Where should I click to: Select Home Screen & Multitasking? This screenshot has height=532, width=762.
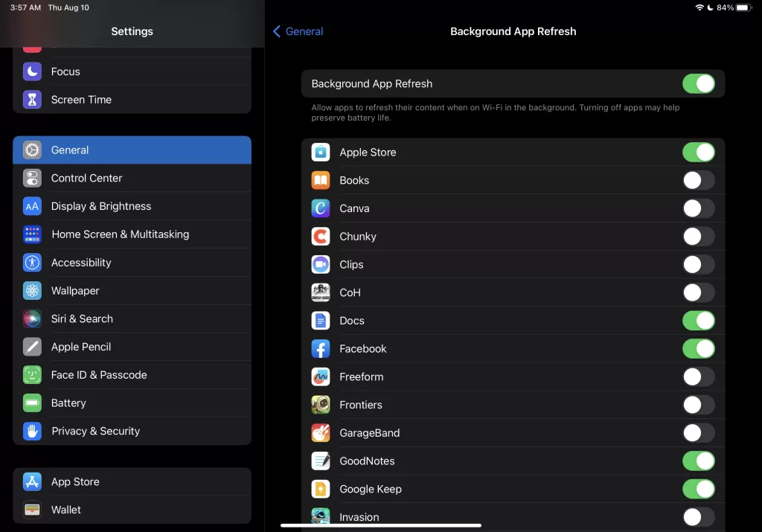[132, 234]
